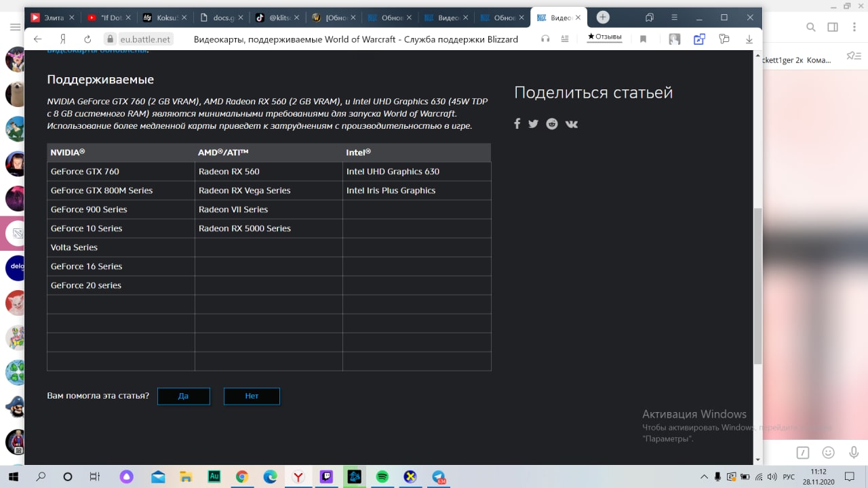The image size is (868, 488).
Task: Open reader mode icon in address bar
Action: click(x=565, y=39)
